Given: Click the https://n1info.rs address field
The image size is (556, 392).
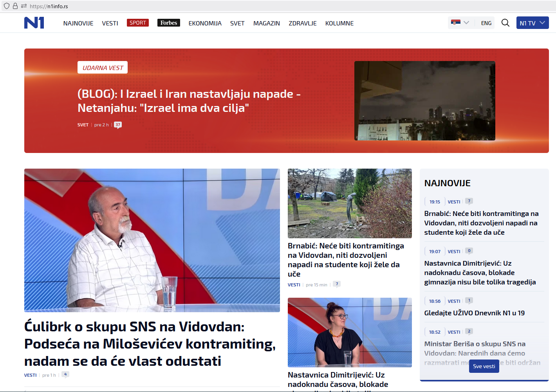Looking at the screenshot, I should point(49,6).
